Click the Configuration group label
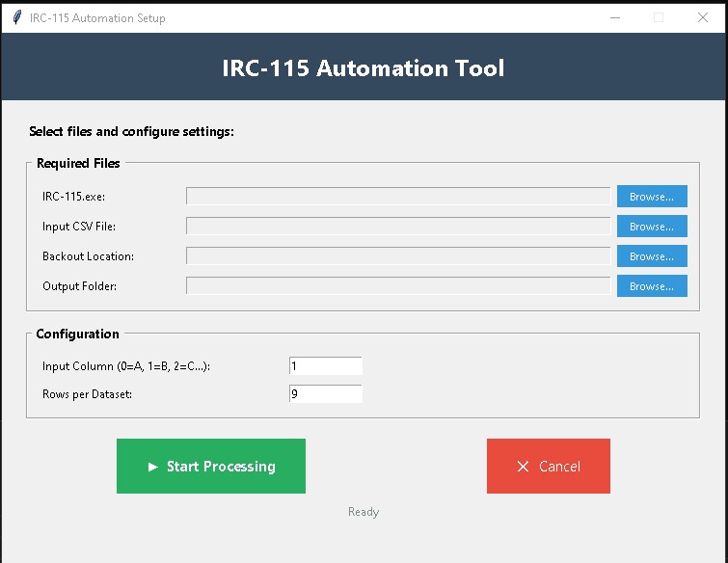728x563 pixels. coord(77,335)
